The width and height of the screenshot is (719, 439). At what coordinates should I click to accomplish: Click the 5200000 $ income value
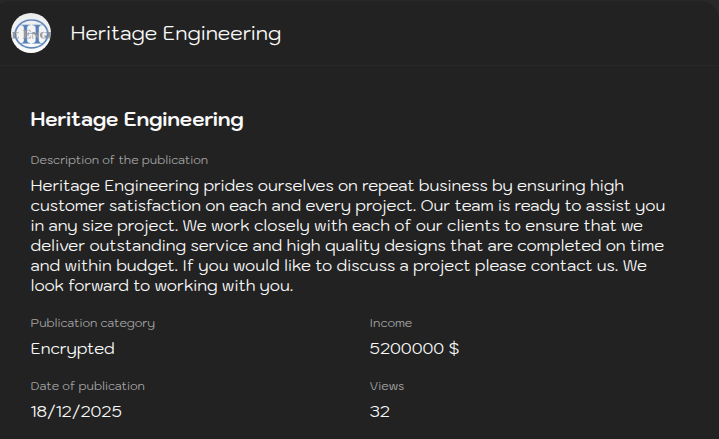click(x=414, y=349)
